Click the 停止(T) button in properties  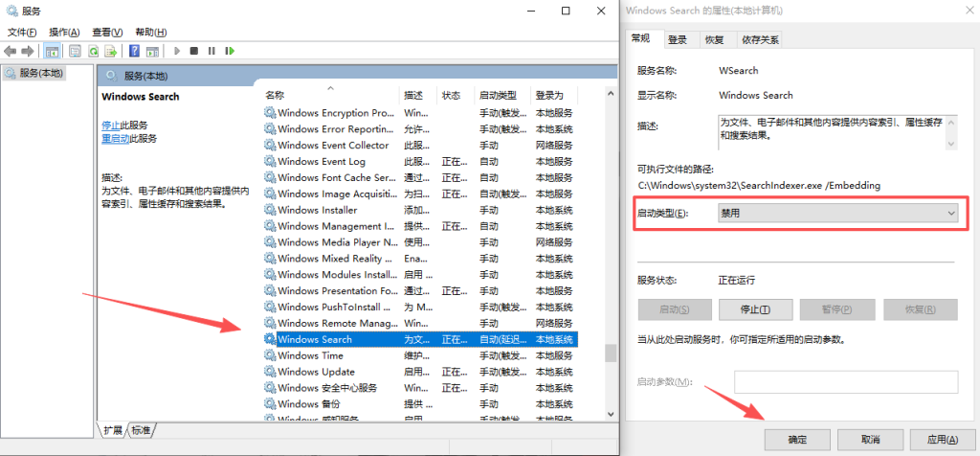point(758,309)
